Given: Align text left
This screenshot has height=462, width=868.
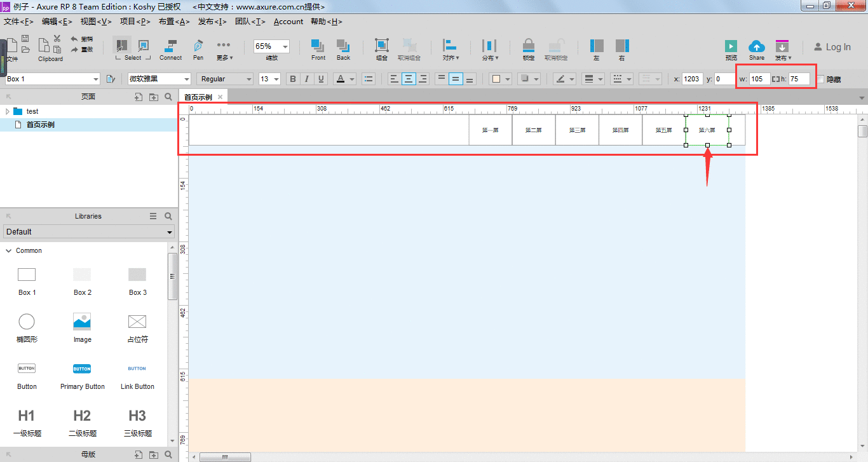Looking at the screenshot, I should click(x=394, y=79).
